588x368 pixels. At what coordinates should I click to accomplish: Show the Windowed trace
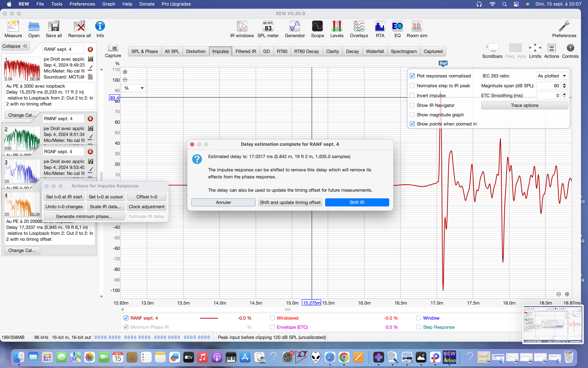[272, 318]
